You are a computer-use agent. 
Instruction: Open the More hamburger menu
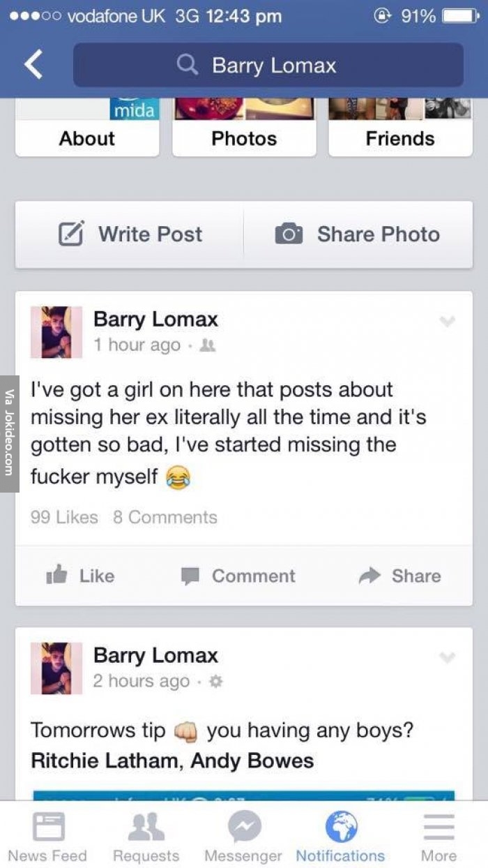click(439, 827)
